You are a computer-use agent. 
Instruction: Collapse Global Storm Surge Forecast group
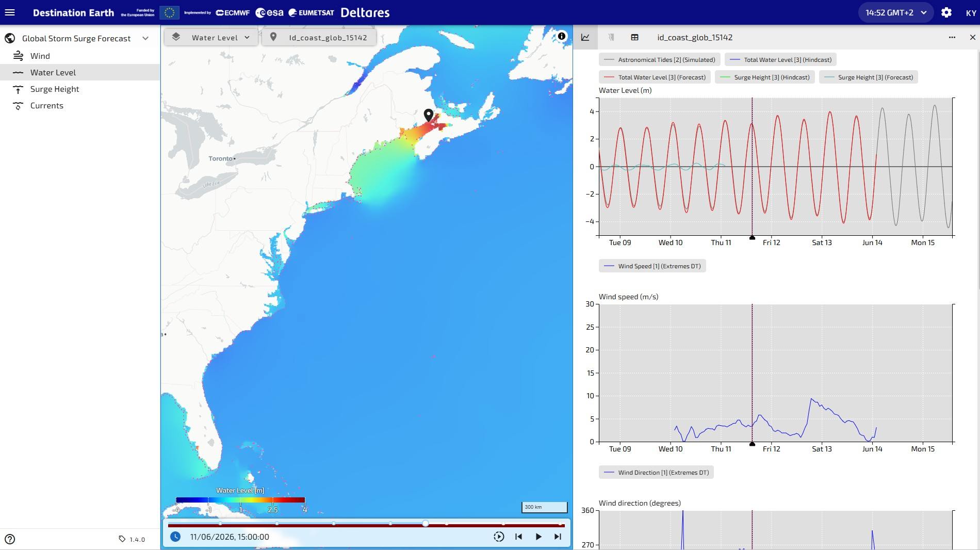point(145,38)
